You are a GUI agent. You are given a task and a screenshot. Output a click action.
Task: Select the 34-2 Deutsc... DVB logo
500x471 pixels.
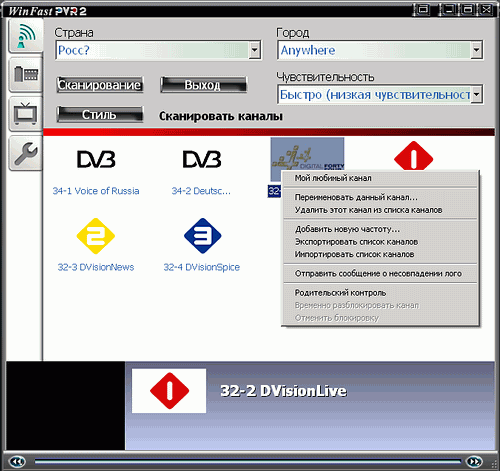coord(202,159)
